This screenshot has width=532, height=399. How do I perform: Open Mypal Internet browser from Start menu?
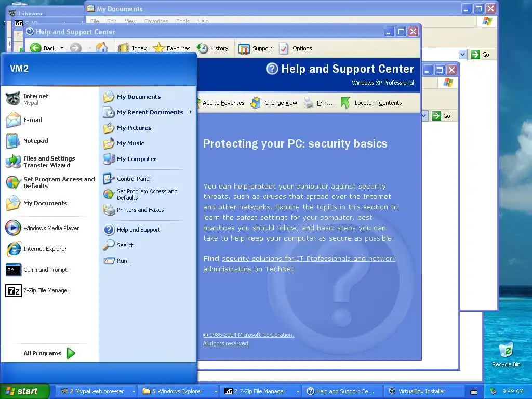pyautogui.click(x=51, y=99)
